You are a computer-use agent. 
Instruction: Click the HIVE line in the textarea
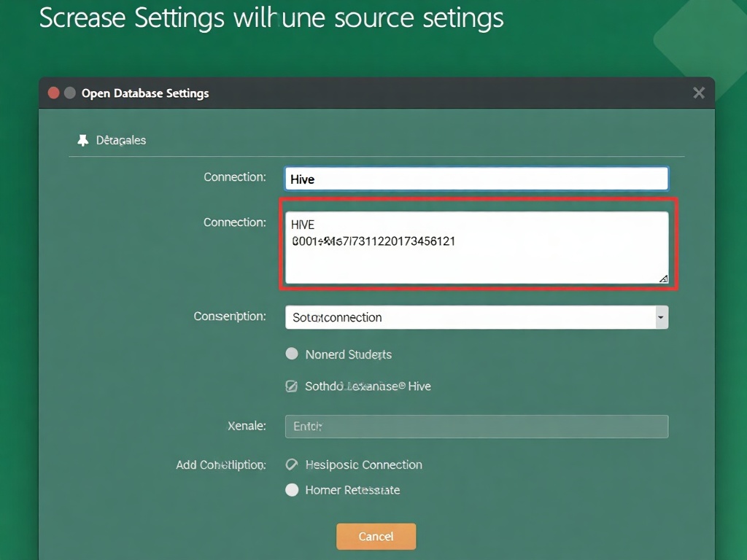tap(303, 225)
